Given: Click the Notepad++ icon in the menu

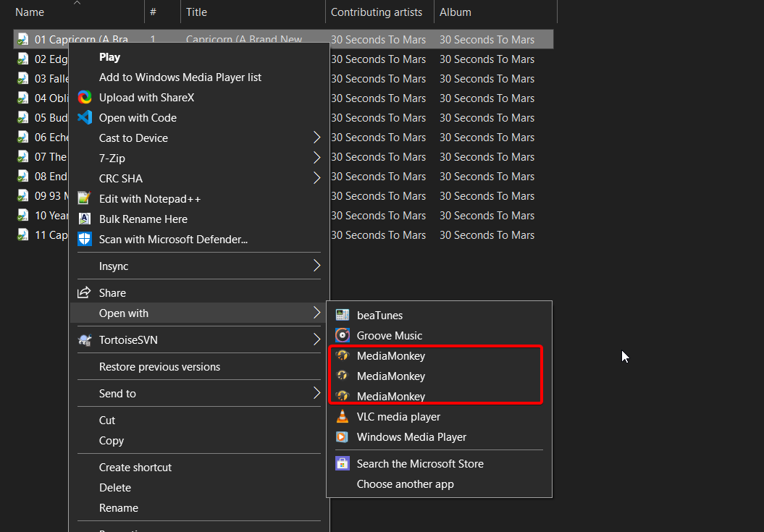Looking at the screenshot, I should (x=85, y=198).
